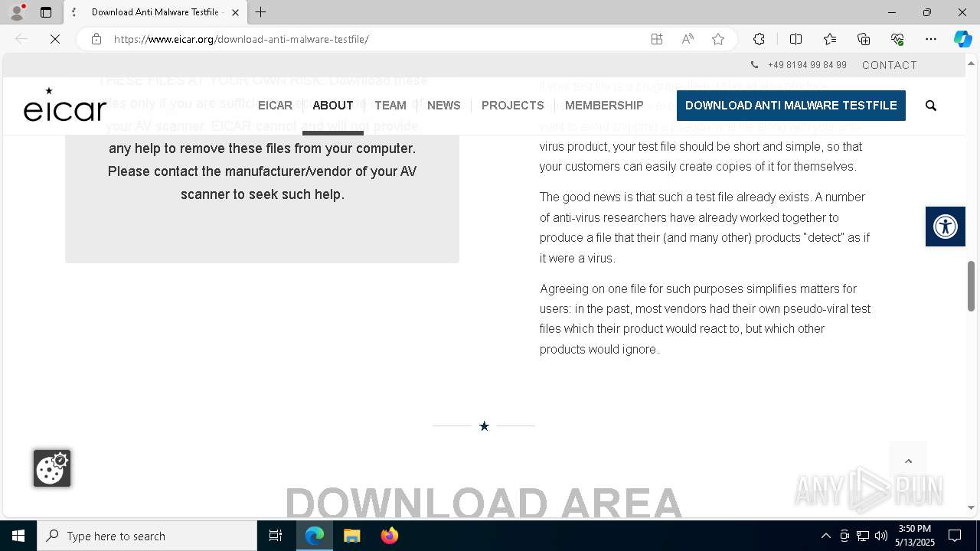
Task: Open the ABOUT menu item
Action: [x=333, y=106]
